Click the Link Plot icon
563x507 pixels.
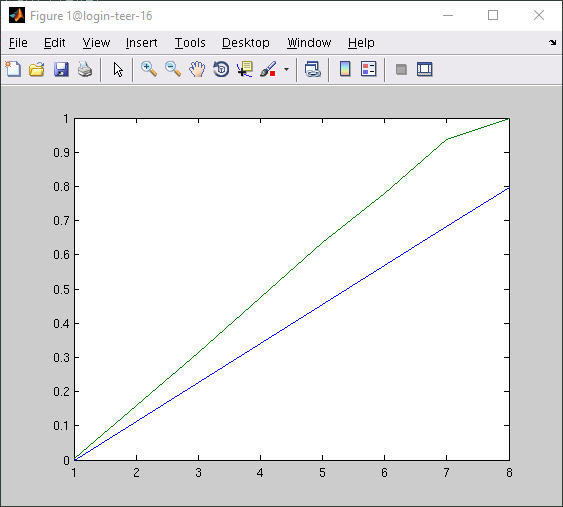pyautogui.click(x=312, y=69)
